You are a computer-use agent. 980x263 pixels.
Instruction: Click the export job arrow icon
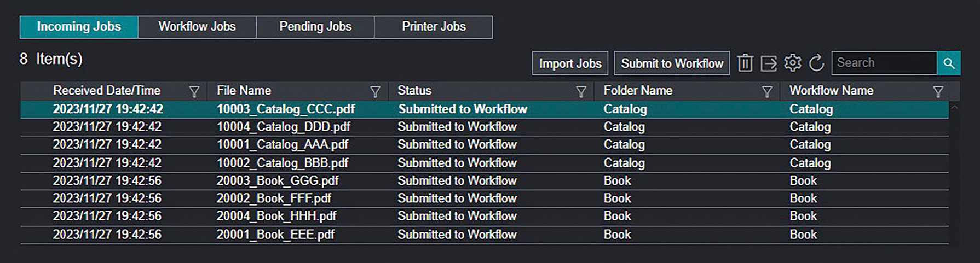click(769, 63)
